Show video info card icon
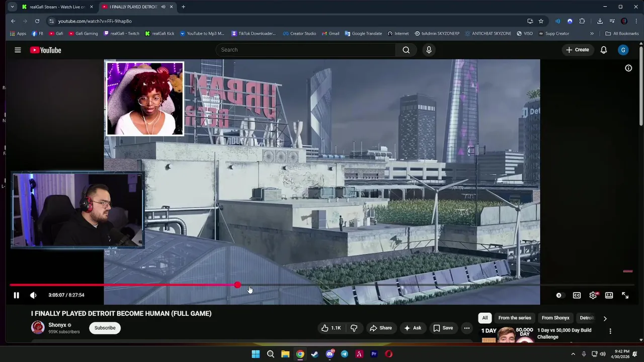This screenshot has height=362, width=644. [x=628, y=68]
